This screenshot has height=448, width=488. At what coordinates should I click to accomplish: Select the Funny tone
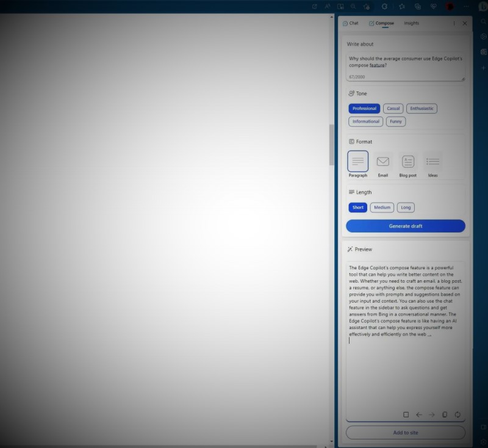[x=396, y=121]
